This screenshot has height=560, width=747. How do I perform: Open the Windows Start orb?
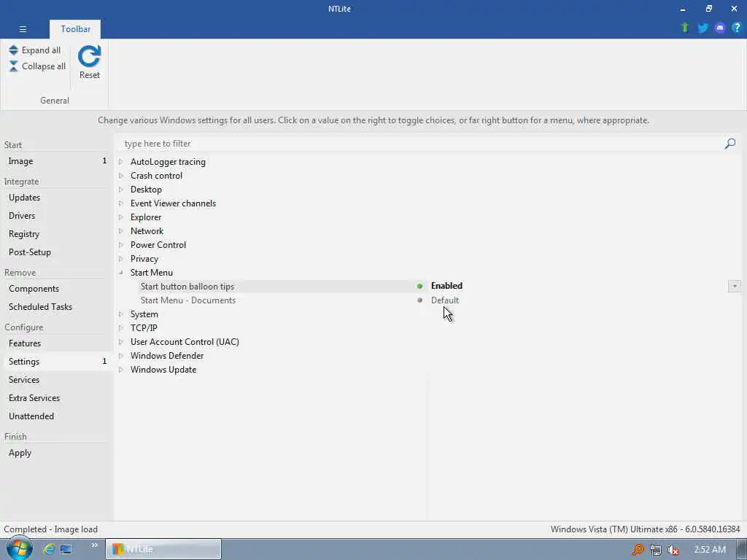[20, 548]
